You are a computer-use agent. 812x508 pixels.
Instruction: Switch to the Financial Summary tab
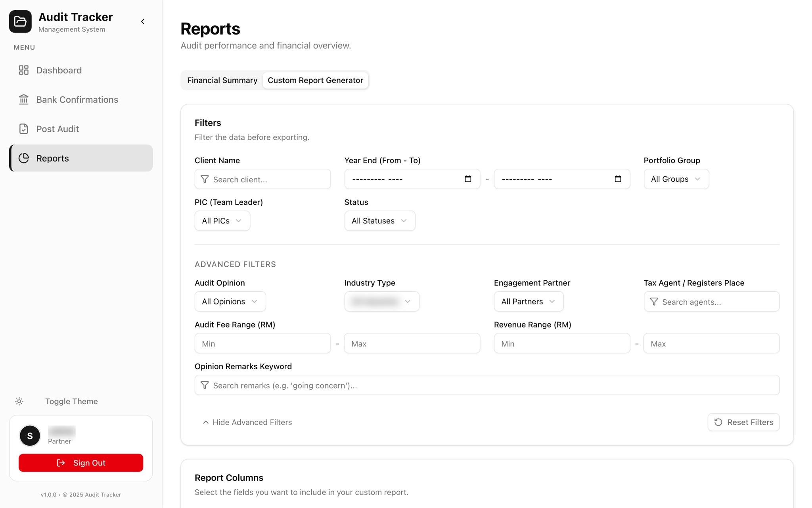222,80
